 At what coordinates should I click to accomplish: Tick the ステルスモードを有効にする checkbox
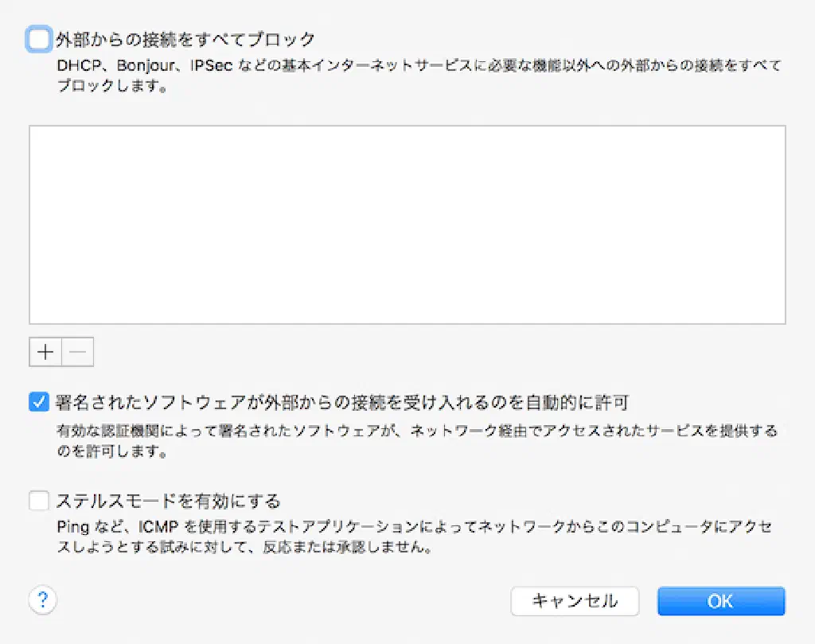coord(39,501)
